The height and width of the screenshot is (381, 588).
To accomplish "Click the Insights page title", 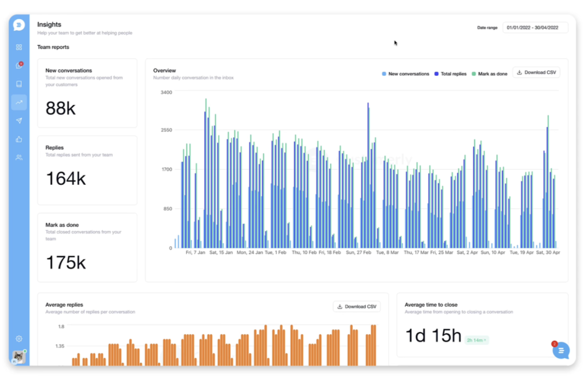I will (49, 24).
